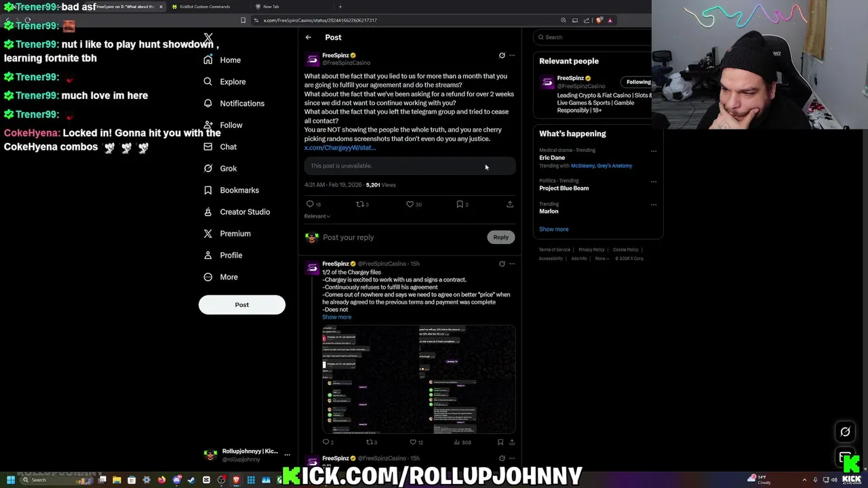The image size is (868, 488).
Task: Open Cookie Policy footer link
Action: point(625,250)
